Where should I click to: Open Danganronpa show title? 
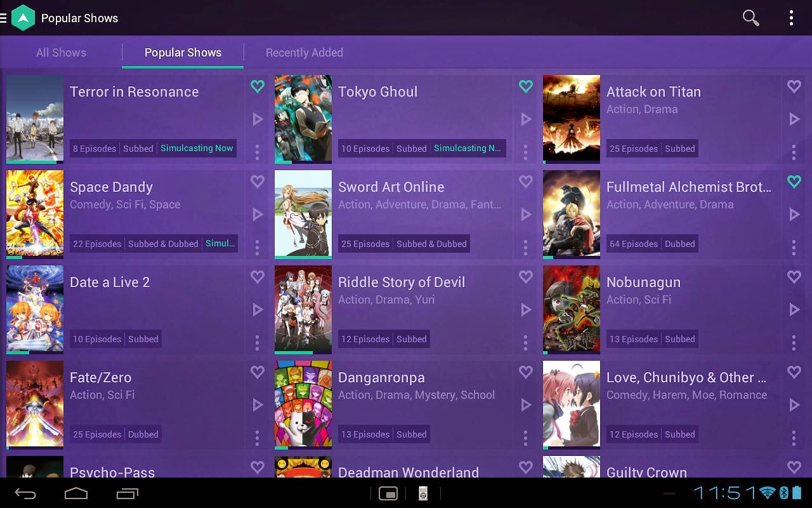[x=381, y=378]
